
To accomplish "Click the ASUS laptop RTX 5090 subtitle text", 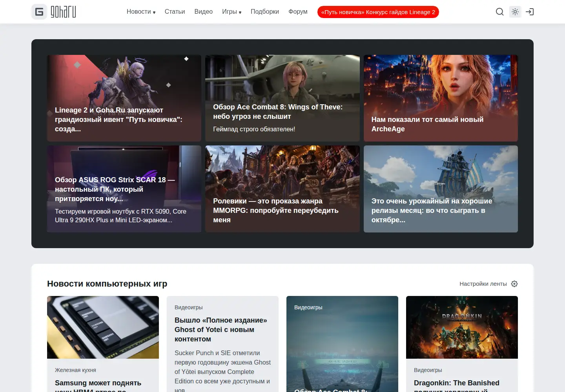I will click(120, 216).
